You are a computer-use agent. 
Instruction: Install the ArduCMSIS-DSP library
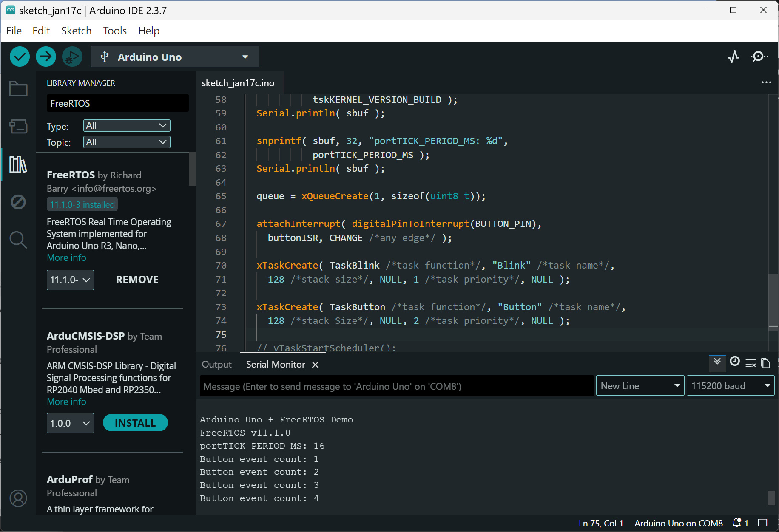coord(135,423)
